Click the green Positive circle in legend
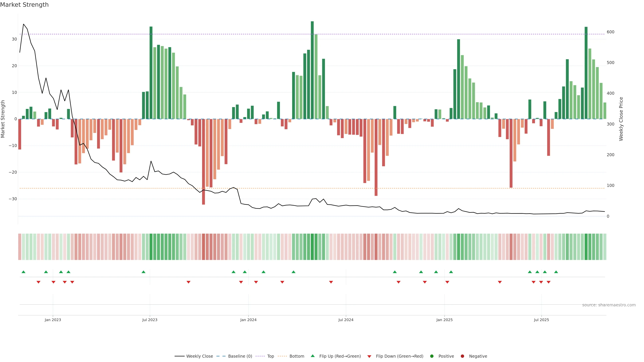 click(432, 356)
